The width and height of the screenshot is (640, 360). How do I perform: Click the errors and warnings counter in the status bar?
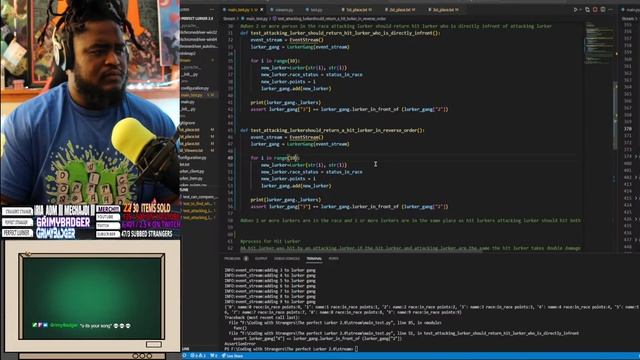[198, 356]
